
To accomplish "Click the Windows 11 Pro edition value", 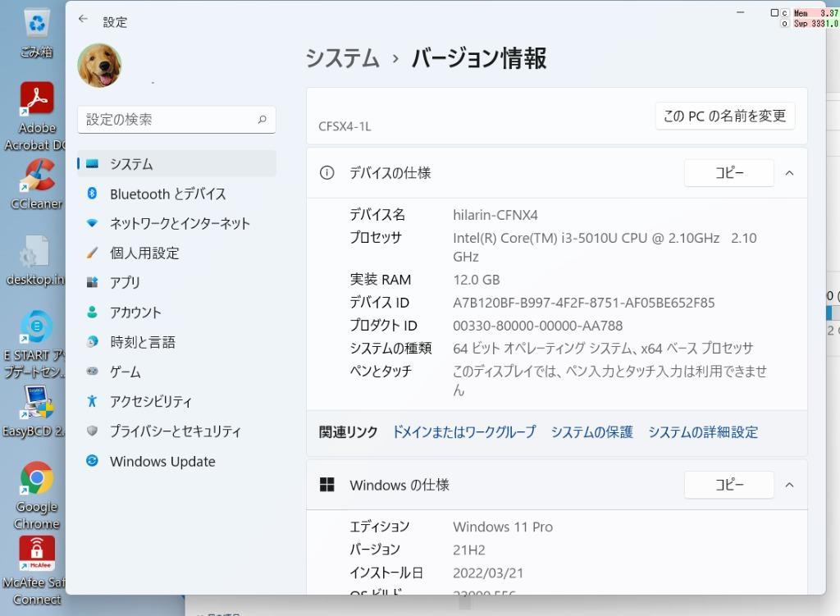I will [x=503, y=527].
